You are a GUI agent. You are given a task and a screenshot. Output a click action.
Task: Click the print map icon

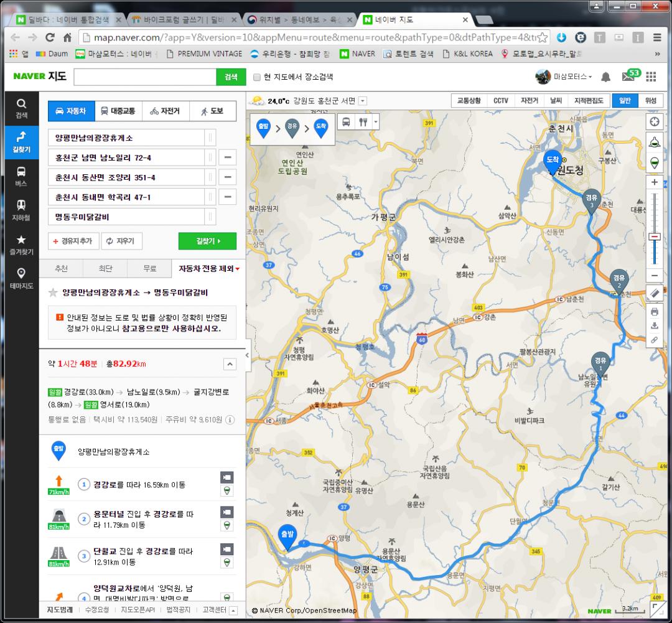click(654, 311)
